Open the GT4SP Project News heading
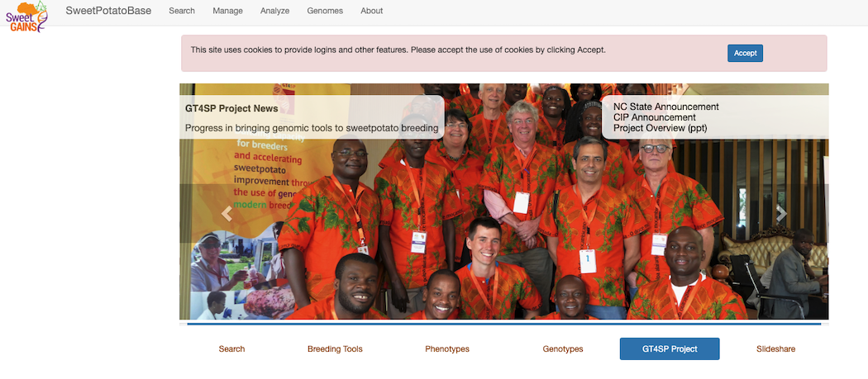 coord(231,108)
